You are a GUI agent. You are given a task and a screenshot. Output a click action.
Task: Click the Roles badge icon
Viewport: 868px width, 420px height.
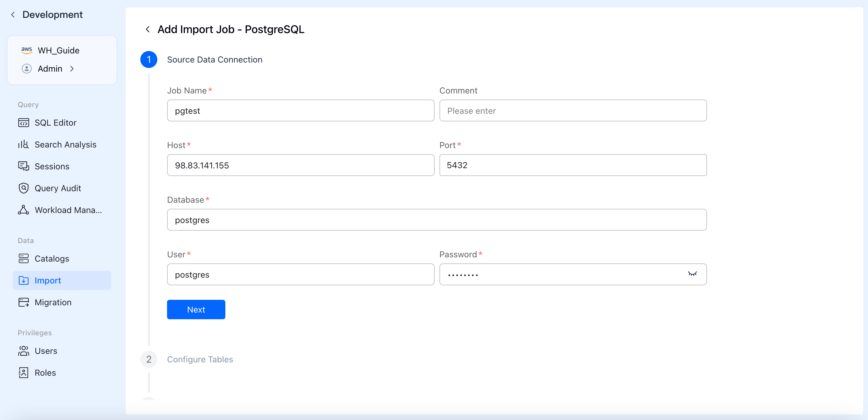pos(23,373)
